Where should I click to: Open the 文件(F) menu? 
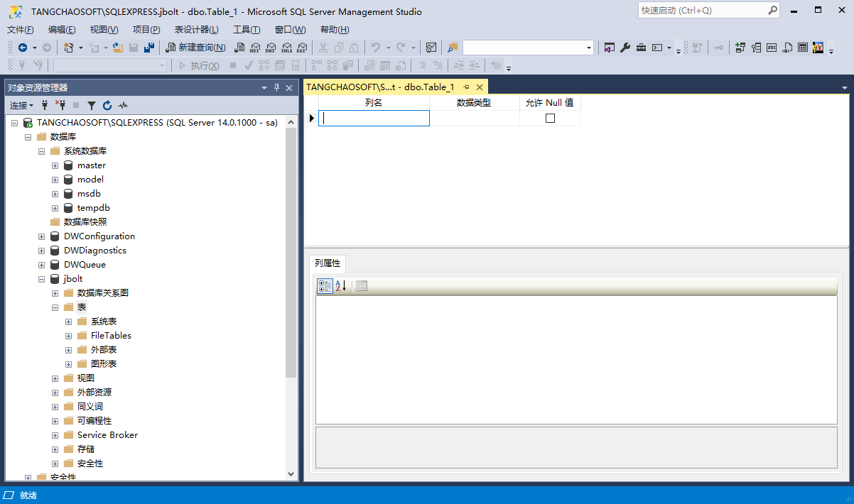tap(21, 29)
